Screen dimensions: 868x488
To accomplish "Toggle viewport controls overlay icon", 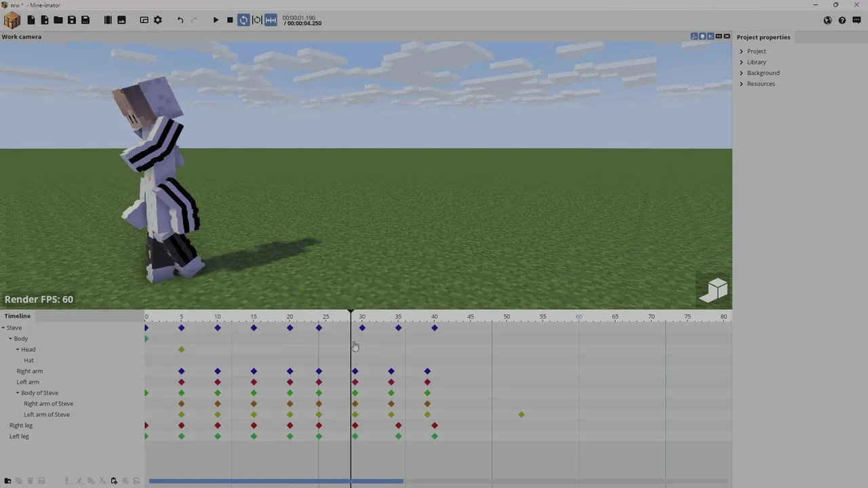I will [x=694, y=37].
